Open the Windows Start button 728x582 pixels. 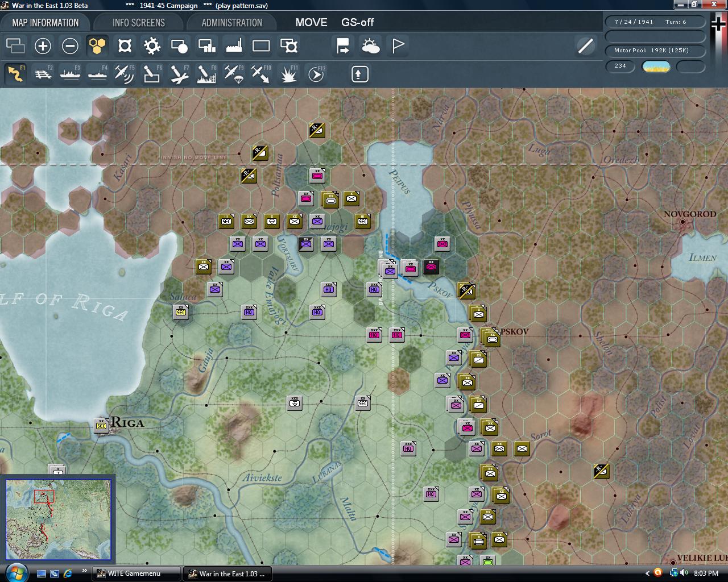(x=15, y=572)
